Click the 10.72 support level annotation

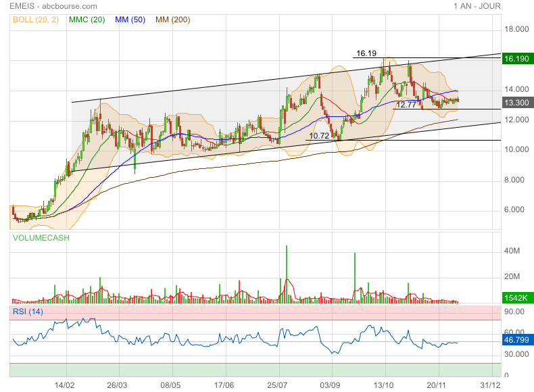[x=319, y=136]
